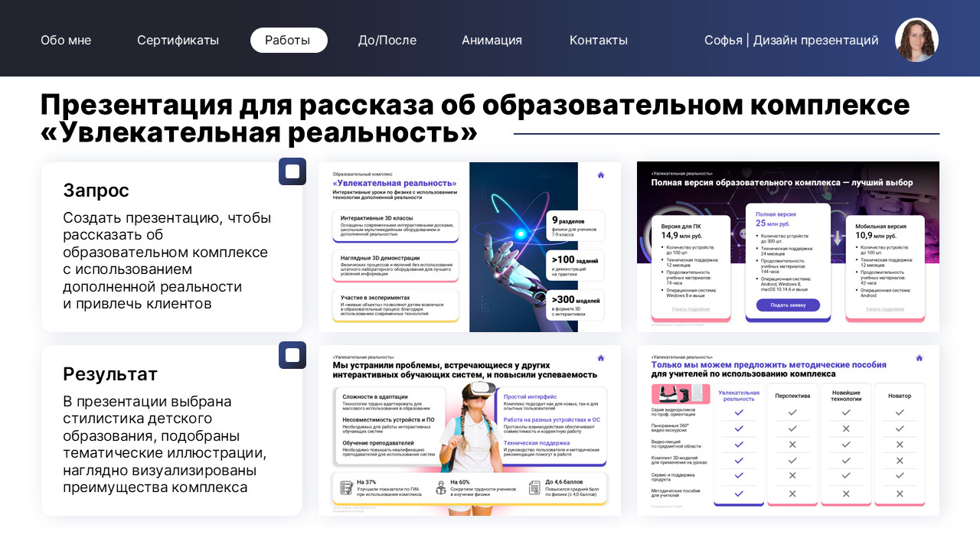980x551 pixels.
Task: Click the author's round avatar photo
Action: [x=916, y=40]
